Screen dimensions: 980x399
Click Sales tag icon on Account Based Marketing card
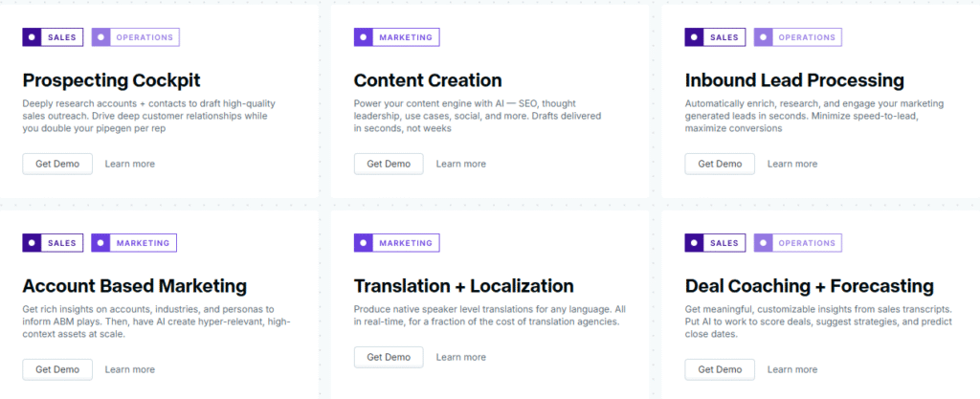(x=33, y=243)
